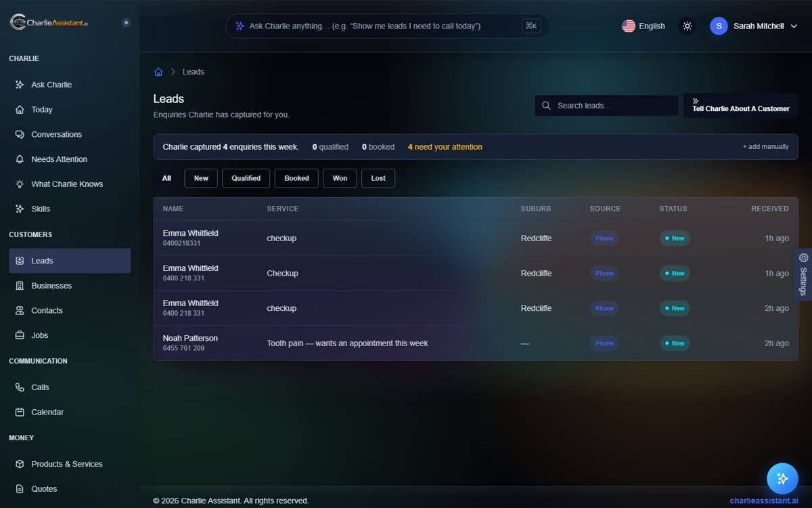
Task: Click the Ask Charlie anything command bar
Action: (388, 26)
